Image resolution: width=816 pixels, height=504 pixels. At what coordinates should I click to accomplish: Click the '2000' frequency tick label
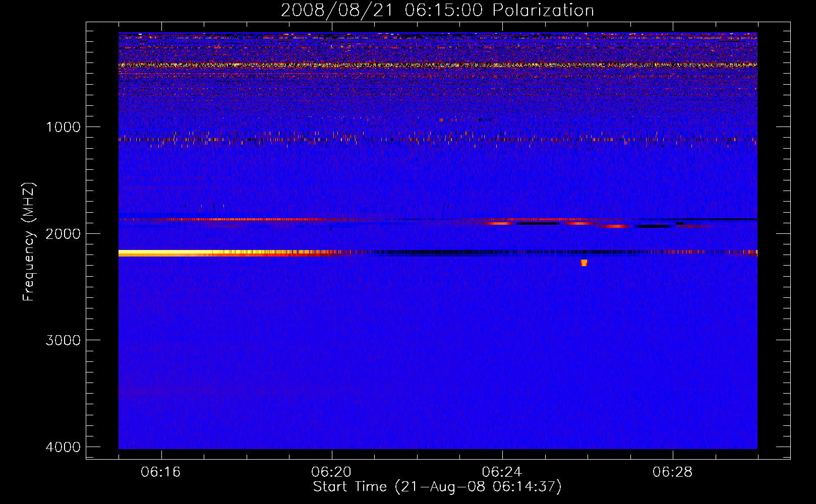pos(63,233)
